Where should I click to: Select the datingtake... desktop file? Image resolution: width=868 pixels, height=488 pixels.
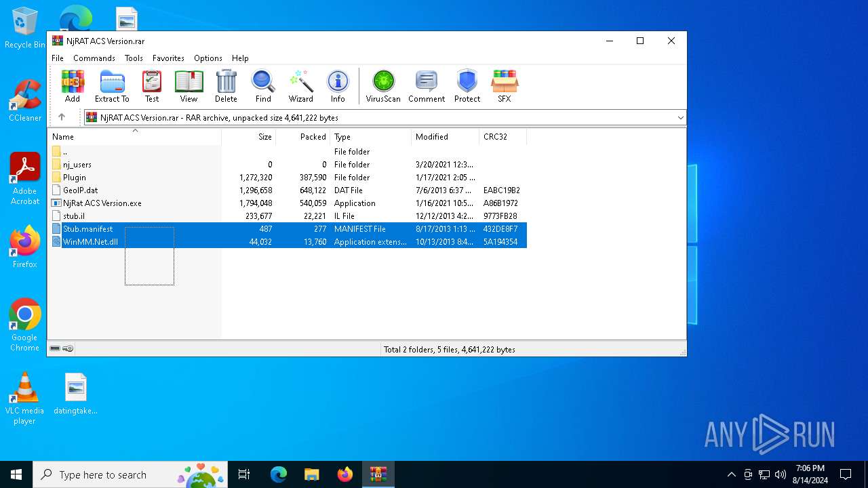click(76, 394)
